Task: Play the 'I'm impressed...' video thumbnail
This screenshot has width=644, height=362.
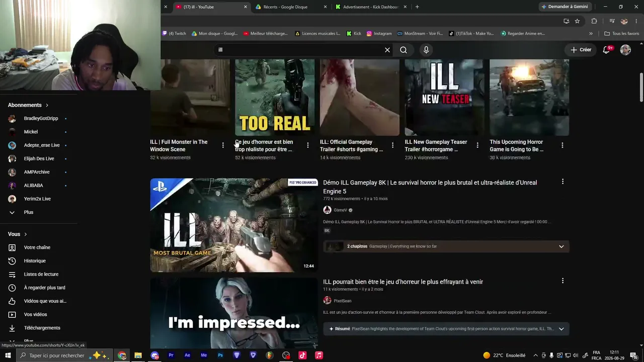Action: pos(234,313)
